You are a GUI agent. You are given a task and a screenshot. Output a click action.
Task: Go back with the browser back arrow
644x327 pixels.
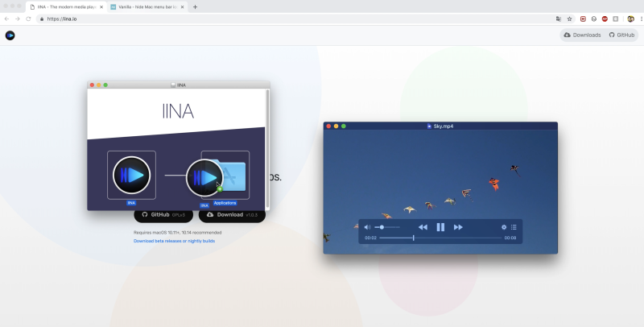point(6,19)
